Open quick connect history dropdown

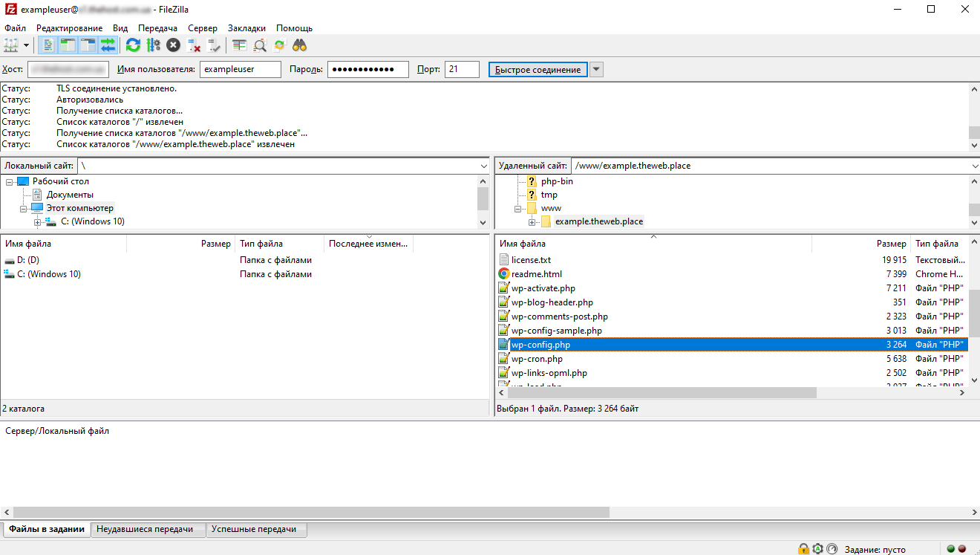tap(596, 69)
